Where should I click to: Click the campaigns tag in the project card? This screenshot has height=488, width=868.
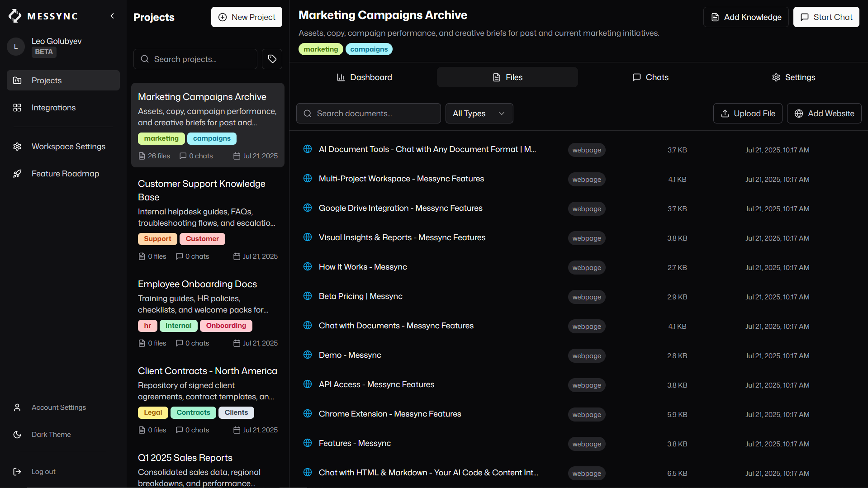(212, 138)
